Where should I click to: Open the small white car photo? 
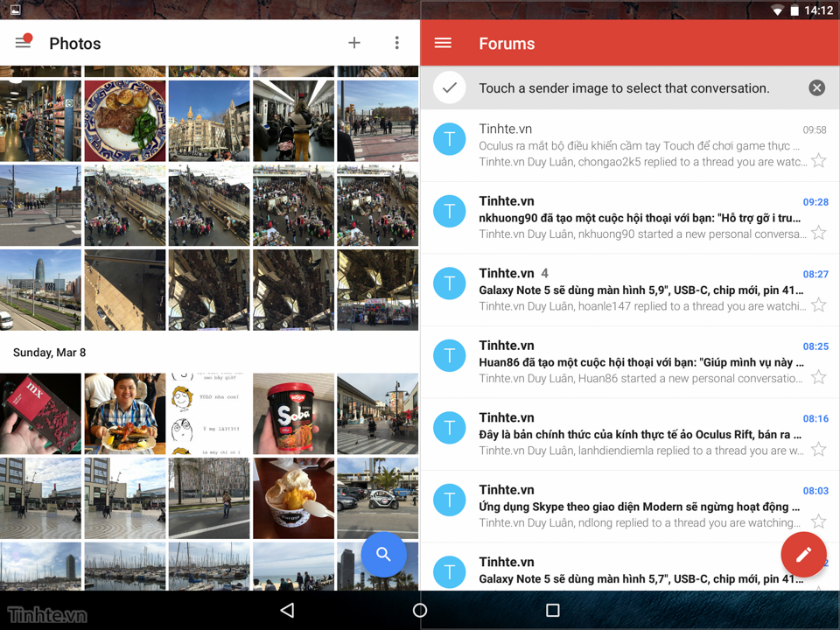378,498
